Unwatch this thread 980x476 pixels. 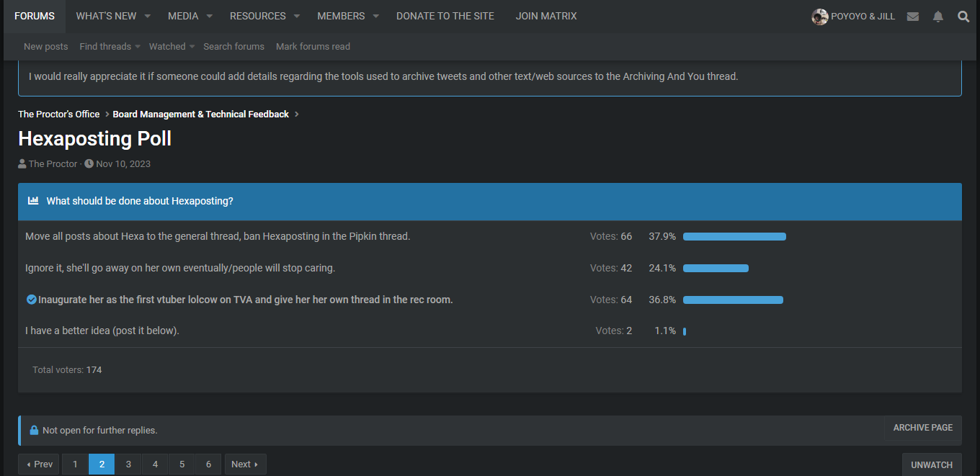[932, 464]
